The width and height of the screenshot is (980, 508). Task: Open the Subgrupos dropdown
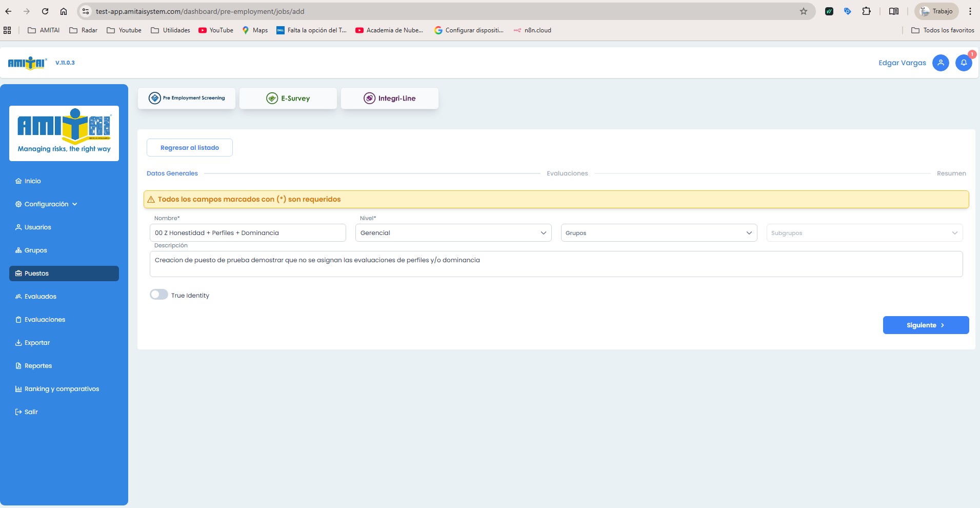coord(864,233)
